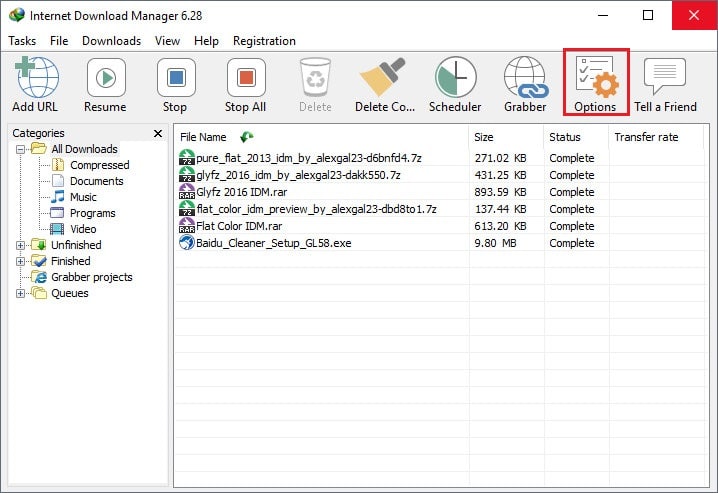Viewport: 718px width, 493px height.
Task: Click the Tell a Friend icon
Action: (665, 76)
